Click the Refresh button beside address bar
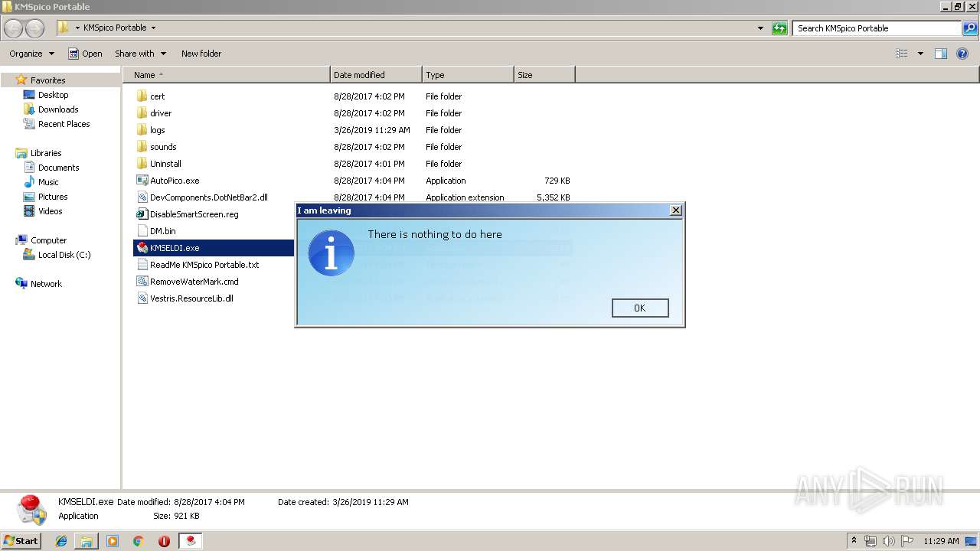980x551 pixels. click(779, 28)
